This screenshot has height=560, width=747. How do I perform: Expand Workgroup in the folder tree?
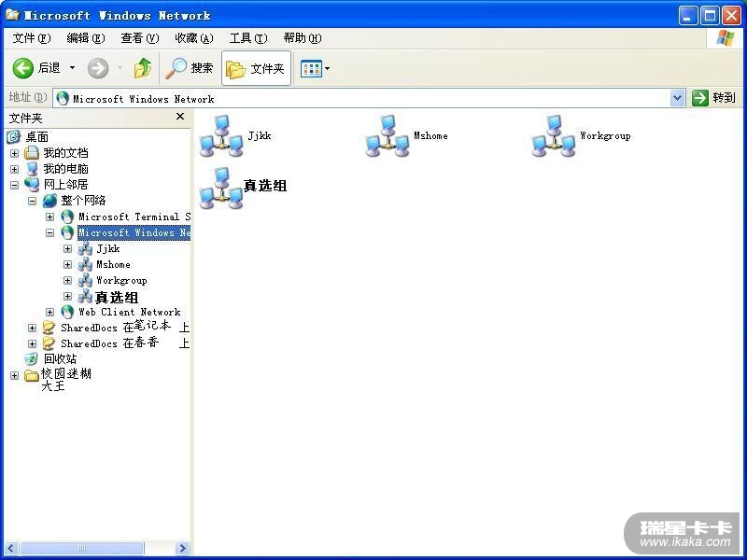pyautogui.click(x=67, y=281)
